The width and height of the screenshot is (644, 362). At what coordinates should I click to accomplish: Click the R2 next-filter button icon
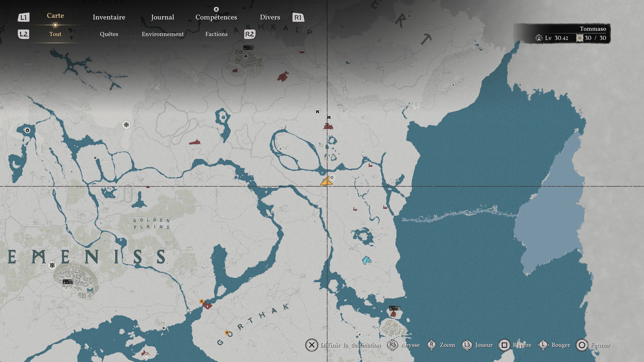(250, 34)
